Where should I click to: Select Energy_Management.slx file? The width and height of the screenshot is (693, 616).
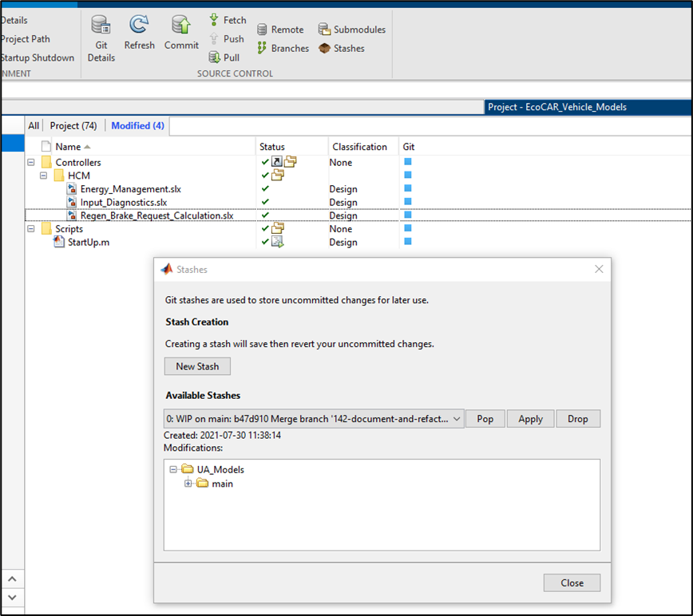130,189
